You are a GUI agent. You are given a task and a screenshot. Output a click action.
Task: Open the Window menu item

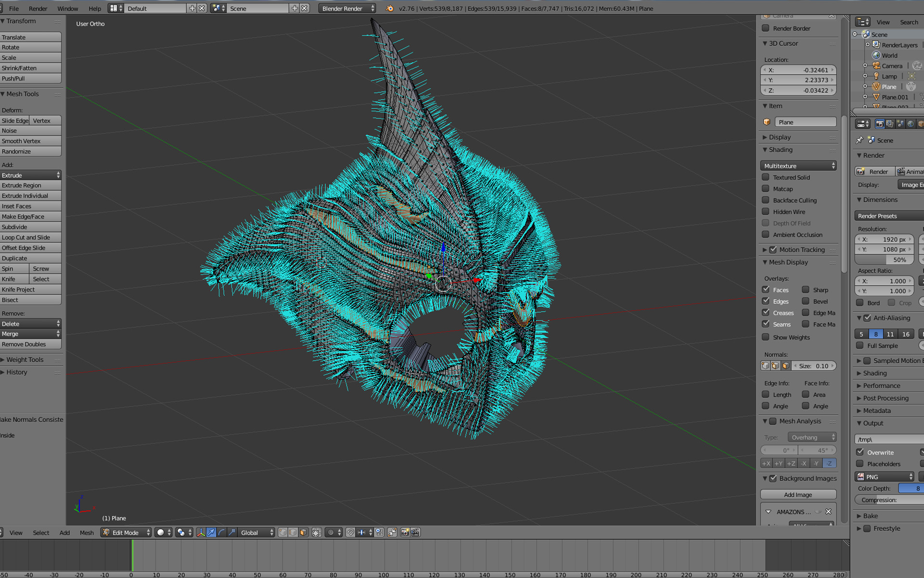click(66, 8)
